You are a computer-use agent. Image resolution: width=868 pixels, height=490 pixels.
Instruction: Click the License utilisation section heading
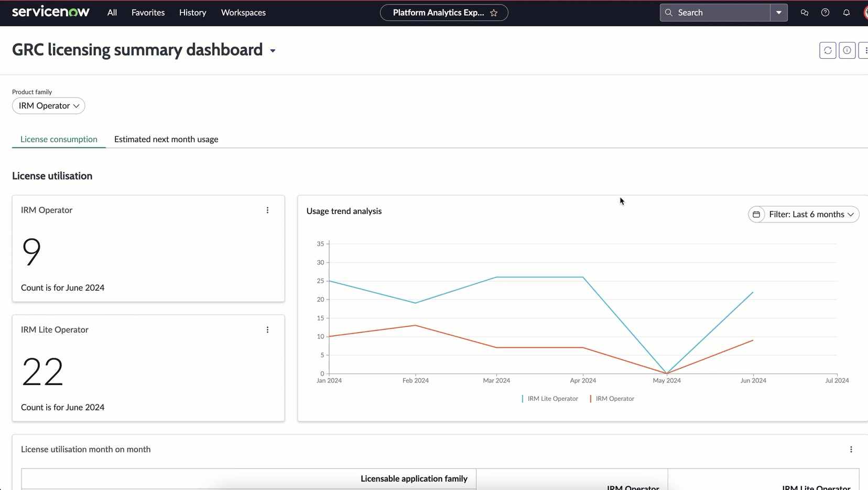(x=52, y=176)
